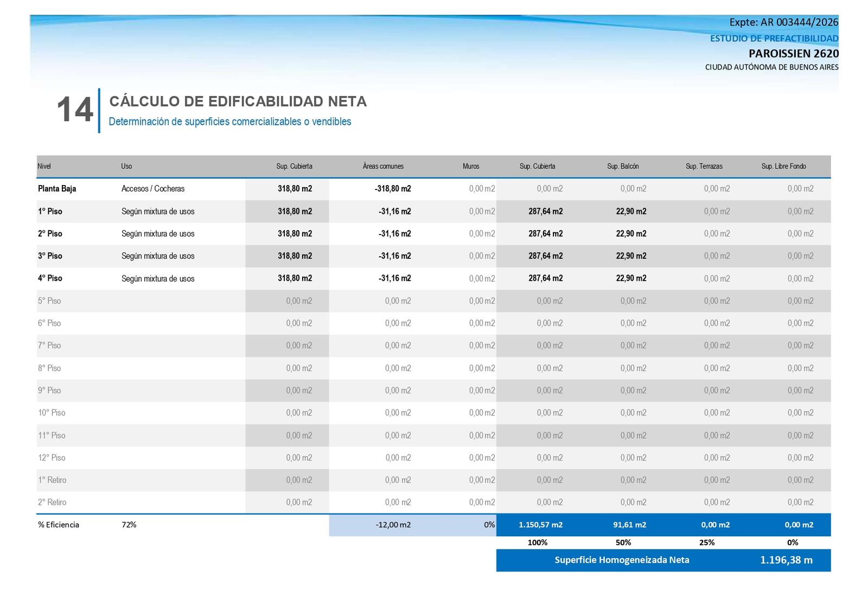The width and height of the screenshot is (868, 614).
Task: Select the 50% weighting factor
Action: 623,542
